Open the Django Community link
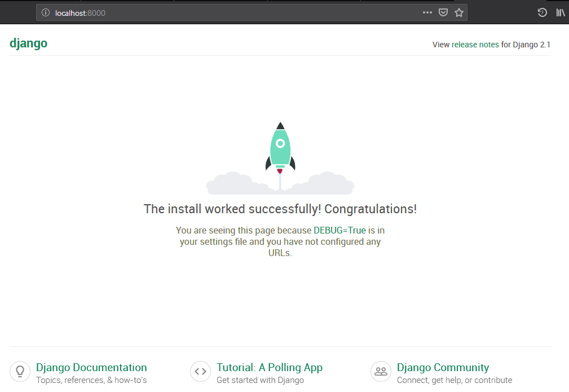The image size is (569, 392). pyautogui.click(x=443, y=367)
